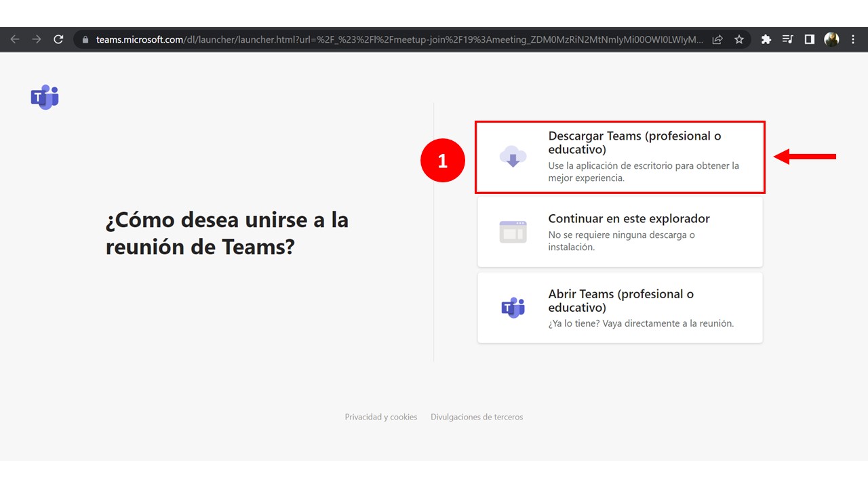Image resolution: width=868 pixels, height=488 pixels.
Task: Open the Chrome three-dot menu
Action: coord(853,39)
